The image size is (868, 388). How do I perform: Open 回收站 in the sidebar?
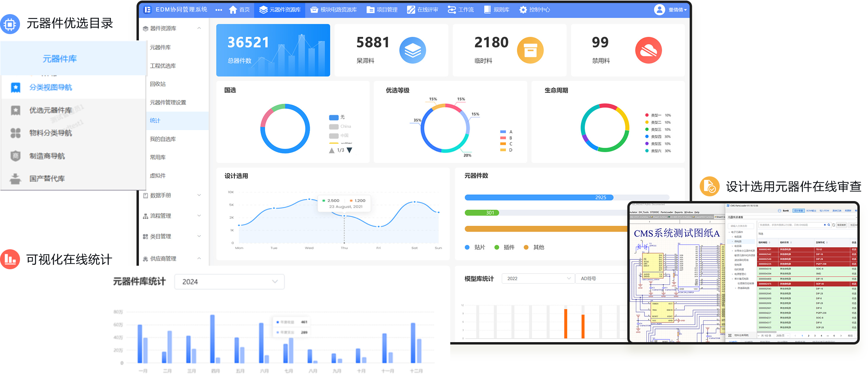tap(158, 84)
